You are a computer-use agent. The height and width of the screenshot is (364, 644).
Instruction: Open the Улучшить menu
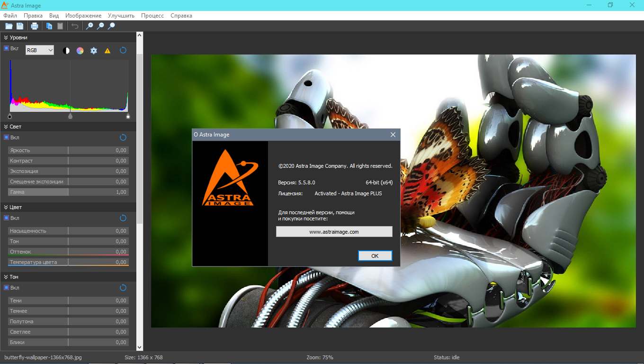(x=121, y=16)
